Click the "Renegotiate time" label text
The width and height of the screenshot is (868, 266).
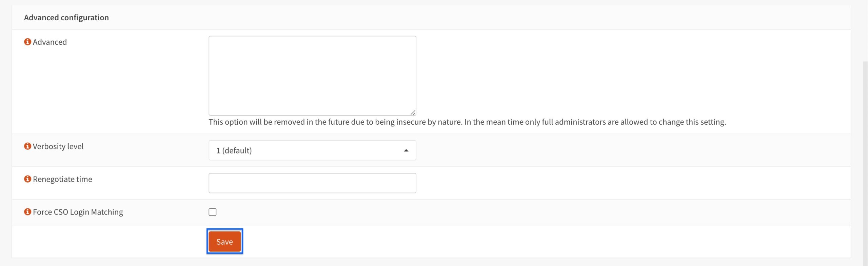pyautogui.click(x=62, y=179)
